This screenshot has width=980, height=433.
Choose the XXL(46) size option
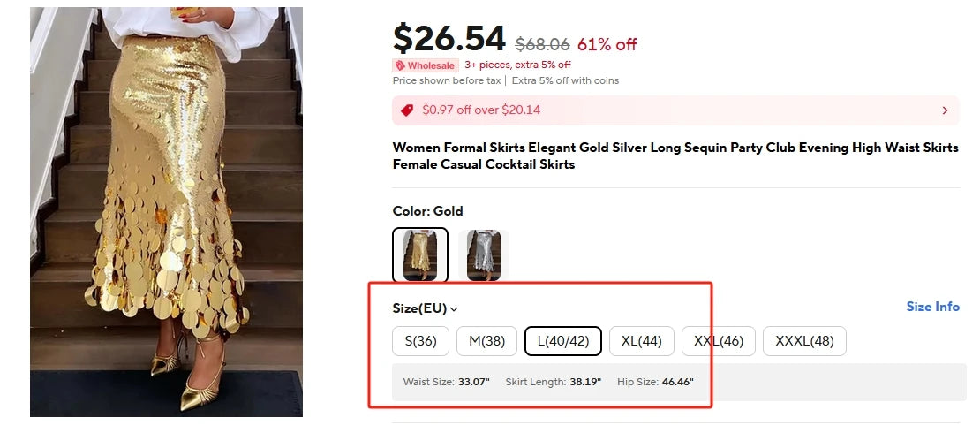[719, 341]
